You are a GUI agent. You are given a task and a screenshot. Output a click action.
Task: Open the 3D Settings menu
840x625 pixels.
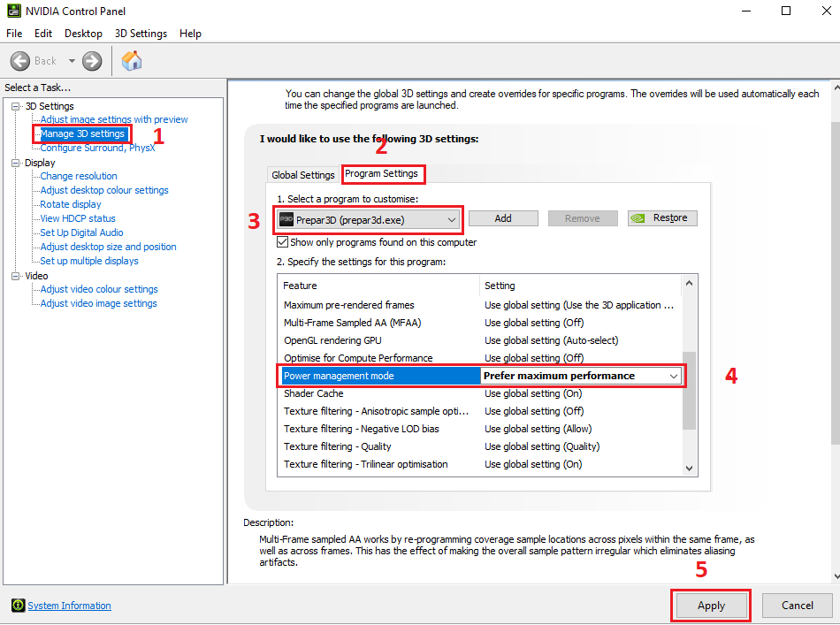click(x=141, y=34)
